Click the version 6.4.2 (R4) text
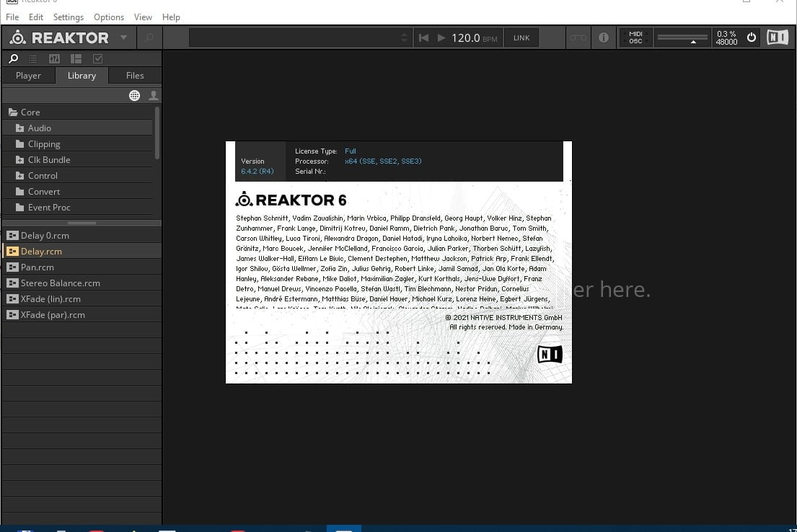 tap(257, 172)
